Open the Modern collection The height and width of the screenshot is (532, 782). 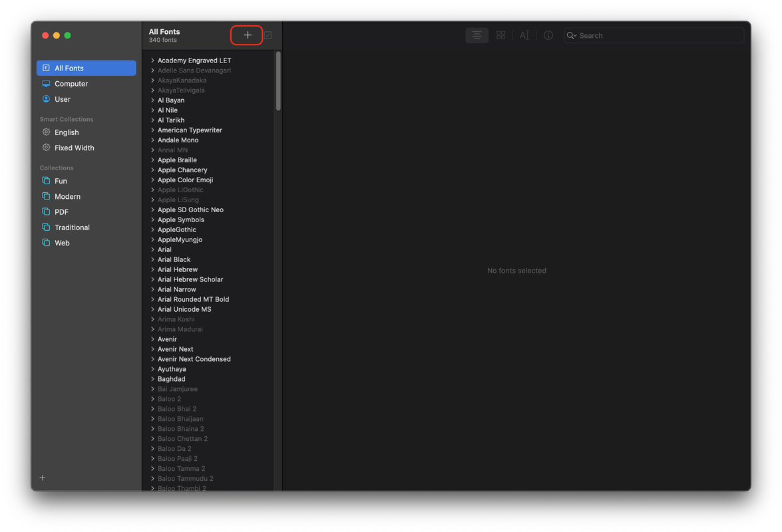pyautogui.click(x=87, y=197)
